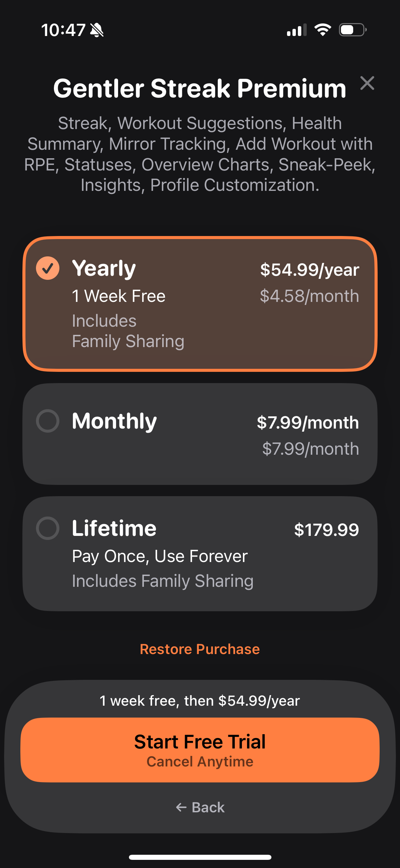Tap the Back text link
Viewport: 400px width, 868px height.
(208, 807)
